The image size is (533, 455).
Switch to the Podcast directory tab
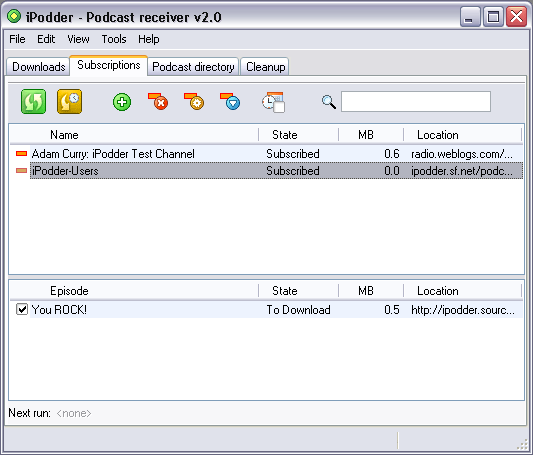[193, 67]
